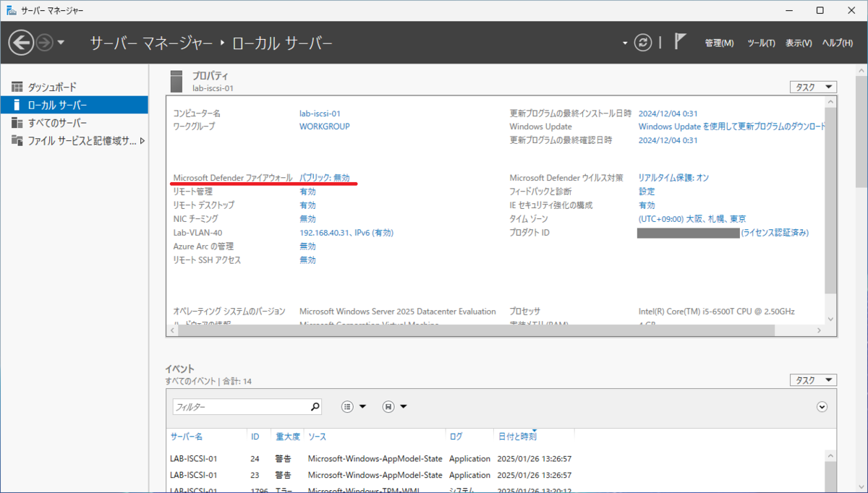The width and height of the screenshot is (868, 493).
Task: Select ダッシュボード in the sidebar
Action: click(52, 87)
